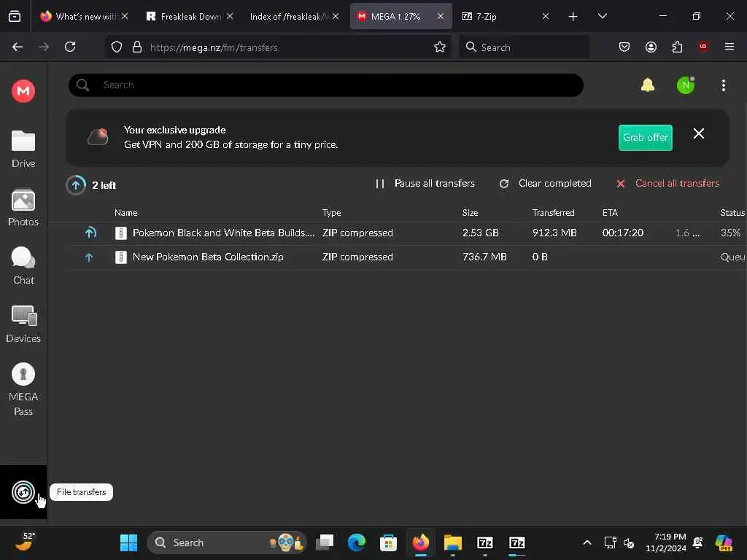Cancel all transfers
747x560 pixels.
pos(667,183)
